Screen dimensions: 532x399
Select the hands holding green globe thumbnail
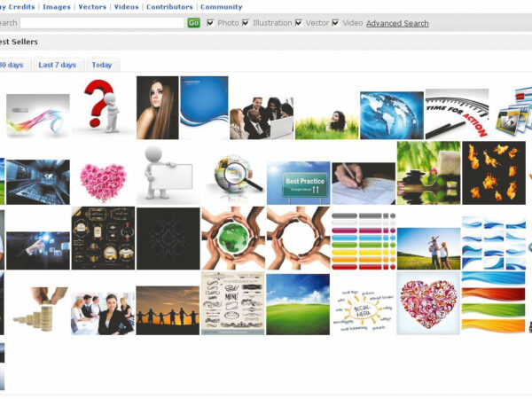tap(233, 238)
